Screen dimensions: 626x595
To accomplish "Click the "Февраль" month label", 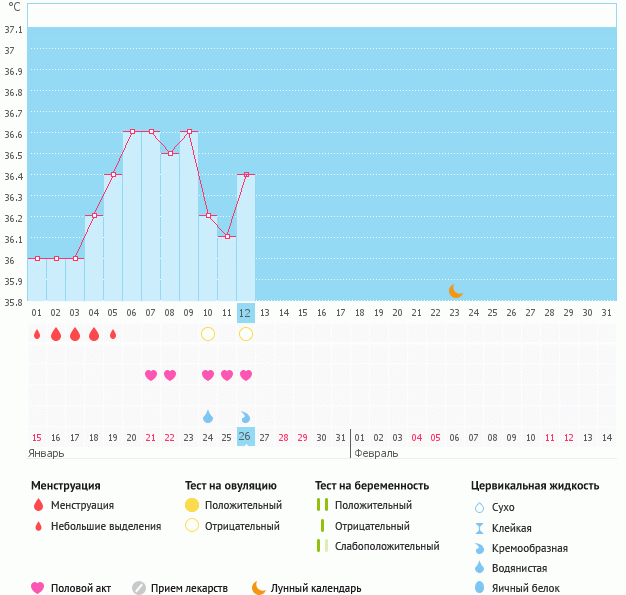I will pyautogui.click(x=376, y=453).
